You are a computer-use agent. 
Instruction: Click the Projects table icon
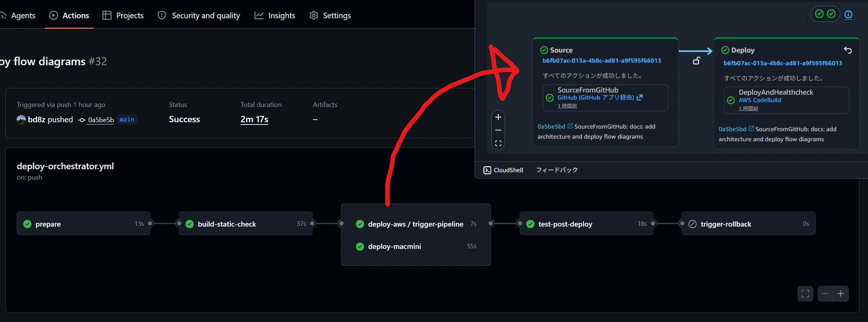(x=107, y=15)
